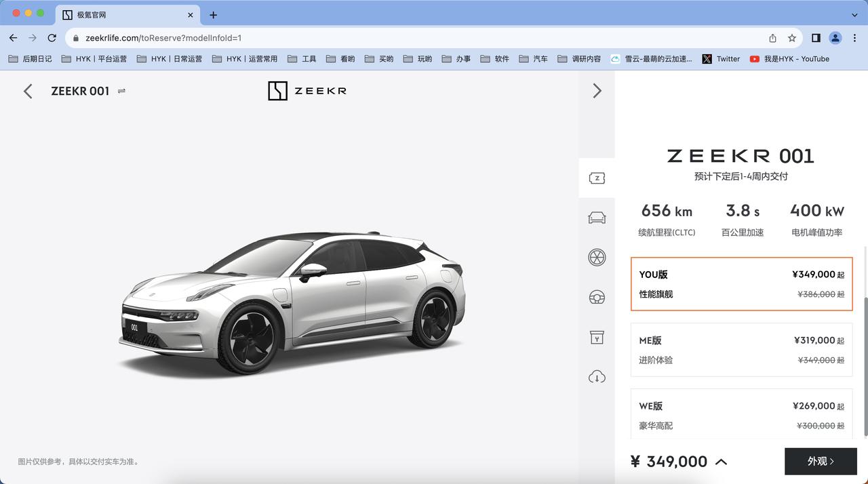This screenshot has width=868, height=484.
Task: Open 办事 bookmark folder
Action: tap(456, 59)
